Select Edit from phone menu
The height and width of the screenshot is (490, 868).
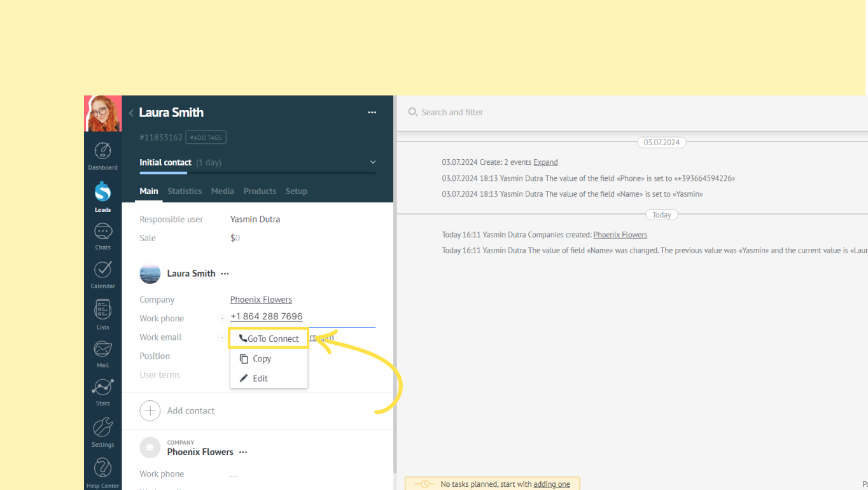(x=269, y=379)
